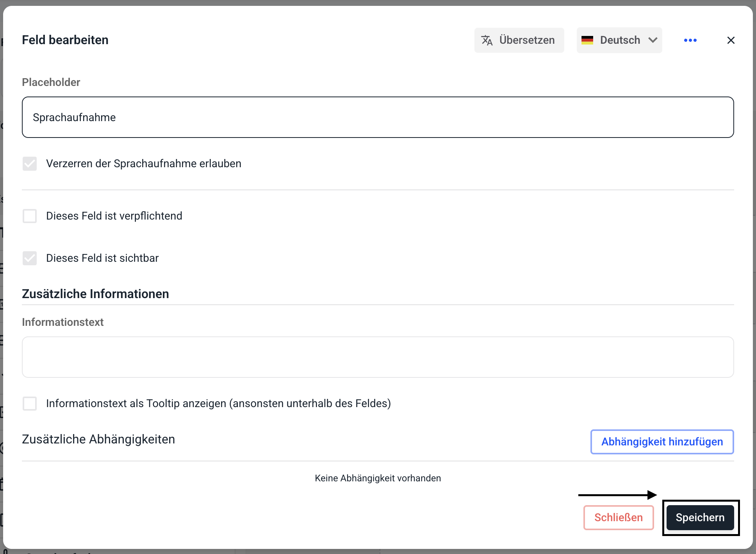Toggle Verzerren der Sprachaufnahme erlauben checkbox
This screenshot has height=554, width=756.
[x=30, y=164]
